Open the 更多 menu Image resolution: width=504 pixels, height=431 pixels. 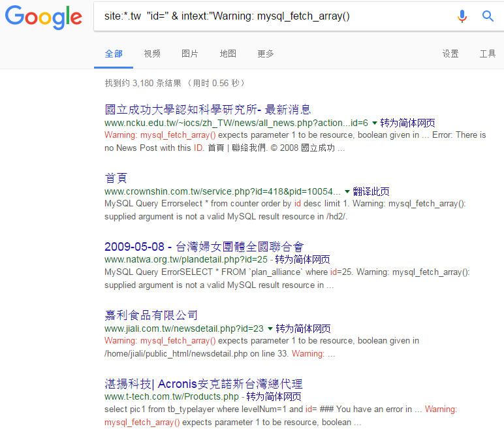[x=266, y=54]
